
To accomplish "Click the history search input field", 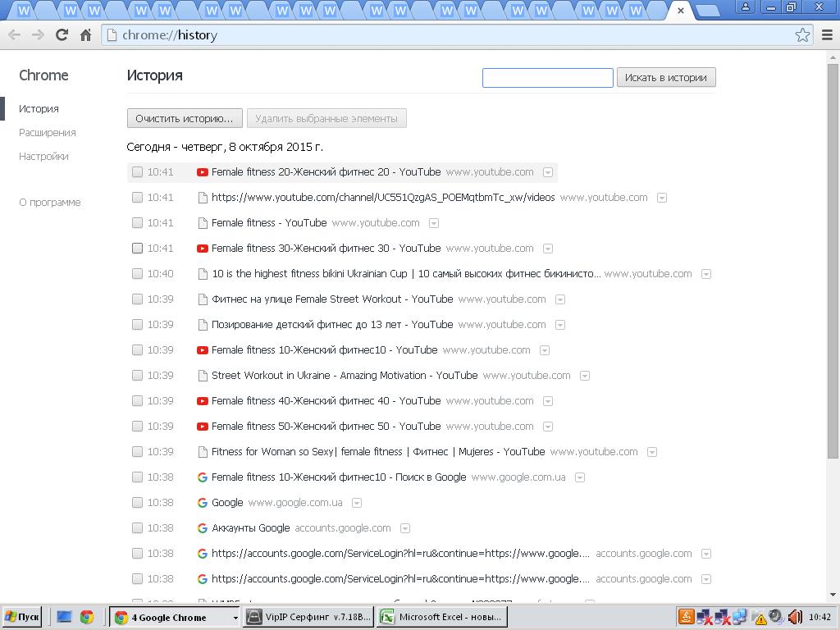I will (547, 78).
